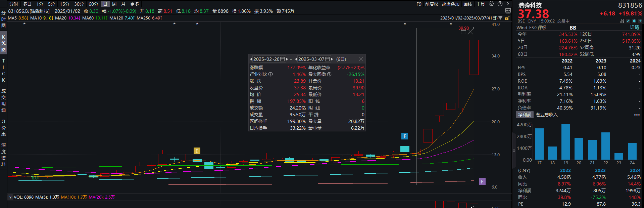
Task: Open the 详情 ESG details link
Action: pyautogui.click(x=634, y=28)
